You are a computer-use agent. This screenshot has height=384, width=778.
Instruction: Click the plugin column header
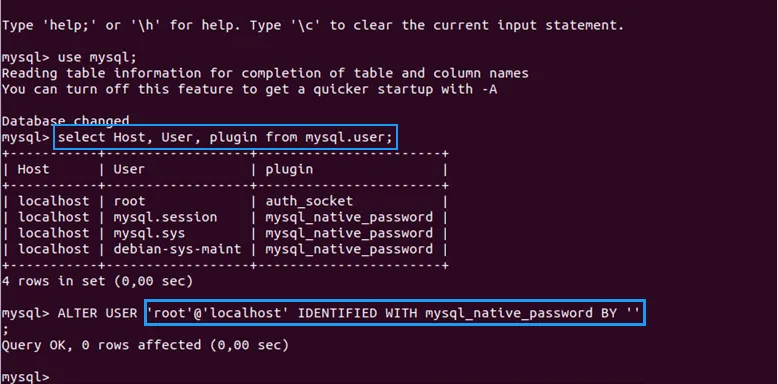pos(289,170)
